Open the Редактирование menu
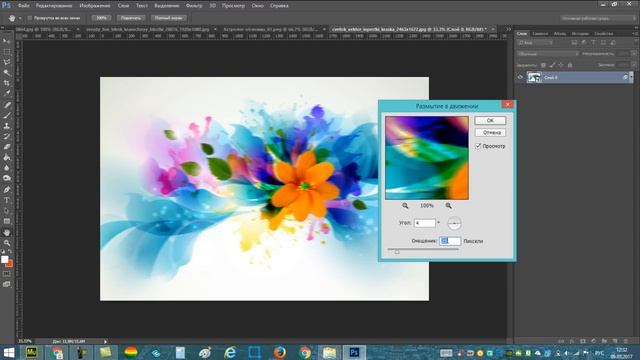 click(54, 6)
